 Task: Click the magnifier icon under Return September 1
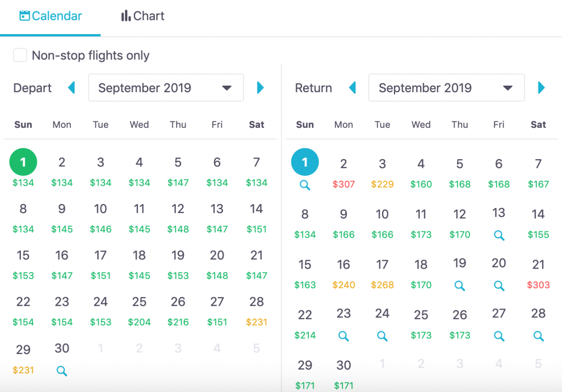click(305, 186)
